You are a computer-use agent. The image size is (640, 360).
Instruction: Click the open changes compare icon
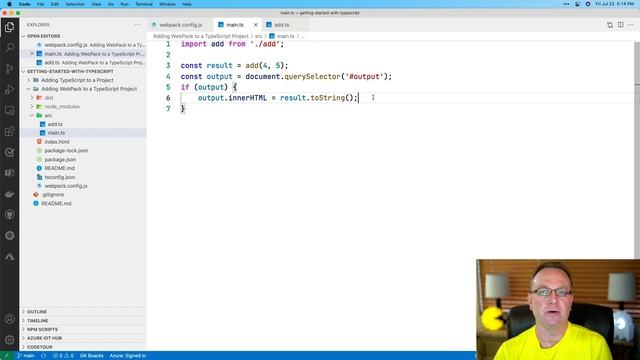click(x=610, y=25)
